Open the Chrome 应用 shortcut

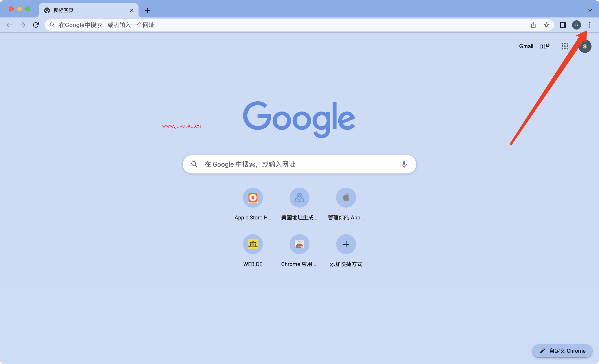(x=299, y=250)
